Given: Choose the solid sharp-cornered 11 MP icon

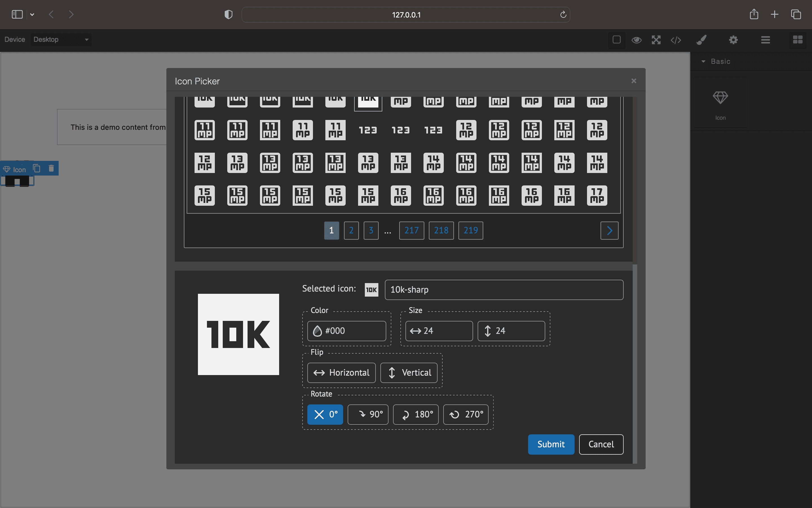Looking at the screenshot, I should (x=335, y=130).
